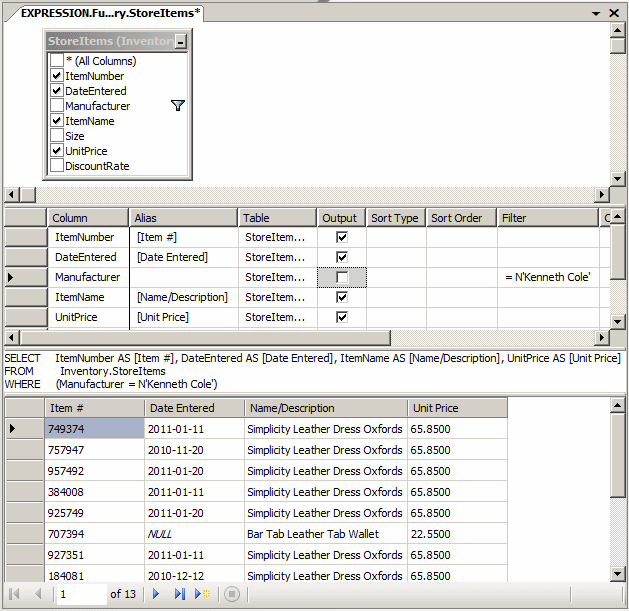
Task: Uncheck ItemNumber in StoreItems table
Action: pos(57,75)
